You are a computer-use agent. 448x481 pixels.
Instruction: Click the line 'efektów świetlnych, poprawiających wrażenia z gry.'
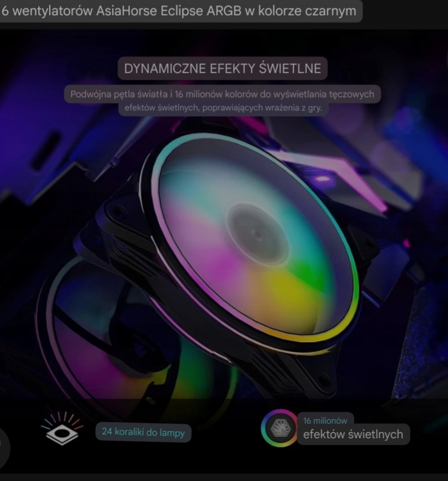pos(223,108)
